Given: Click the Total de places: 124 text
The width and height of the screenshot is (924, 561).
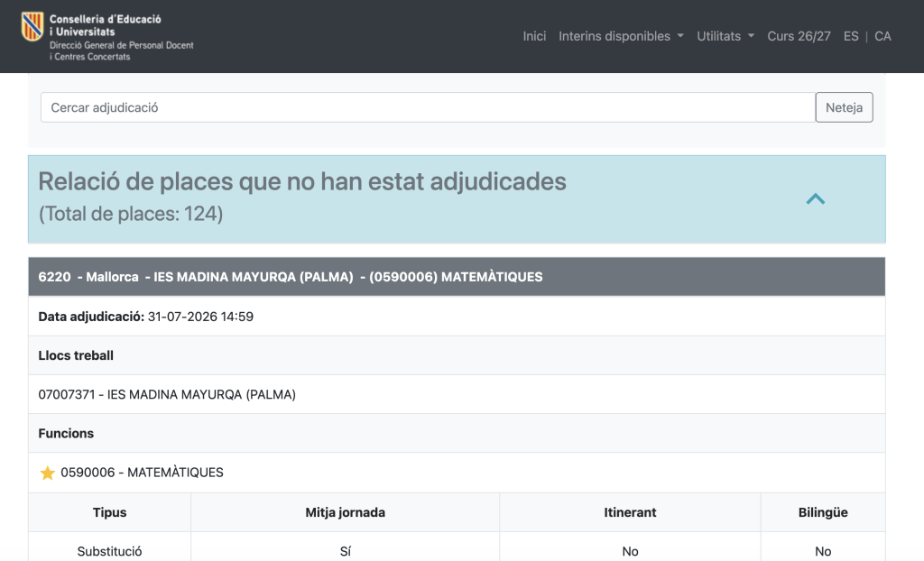Looking at the screenshot, I should click(x=131, y=214).
